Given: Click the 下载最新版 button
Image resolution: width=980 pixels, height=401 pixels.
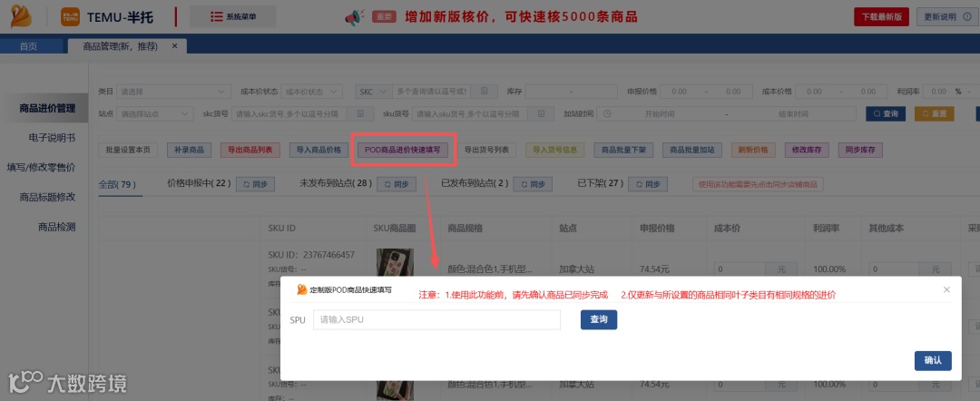Looking at the screenshot, I should click(x=881, y=17).
